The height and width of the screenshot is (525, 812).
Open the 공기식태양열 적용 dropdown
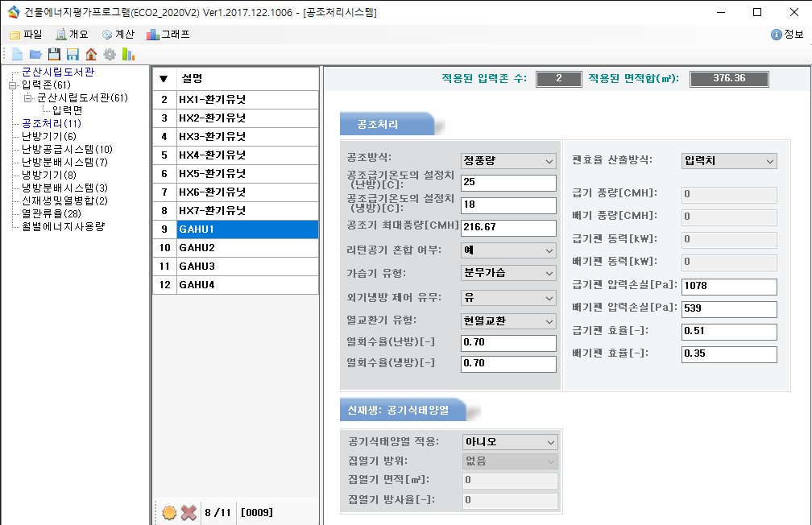pyautogui.click(x=509, y=442)
